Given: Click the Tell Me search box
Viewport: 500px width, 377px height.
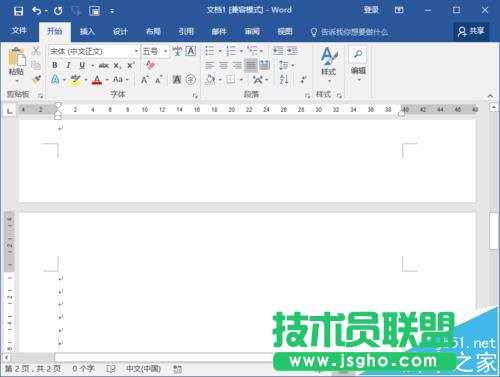Looking at the screenshot, I should (x=349, y=32).
